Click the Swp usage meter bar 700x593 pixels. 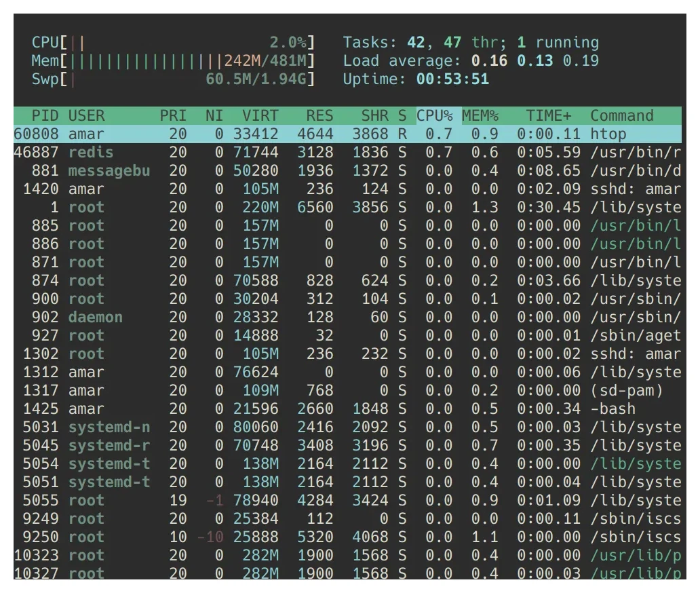173,79
